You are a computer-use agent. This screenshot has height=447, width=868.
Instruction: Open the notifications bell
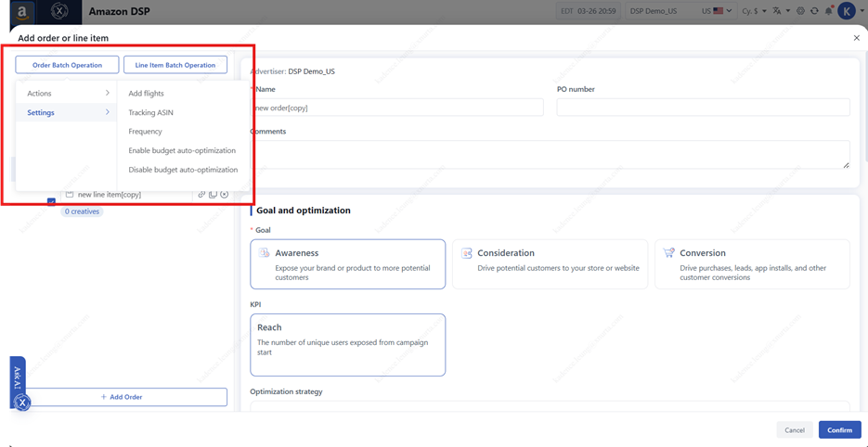pos(829,10)
